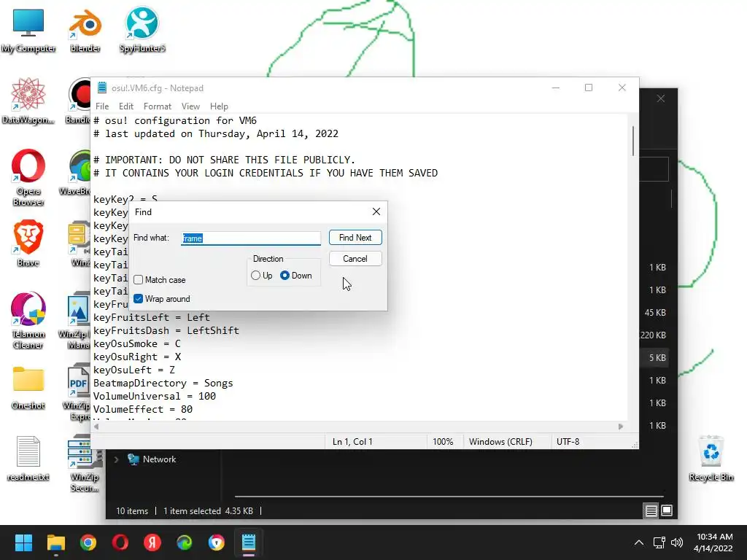The image size is (747, 560).
Task: Launch Opera Browser desktop shortcut
Action: click(x=28, y=178)
